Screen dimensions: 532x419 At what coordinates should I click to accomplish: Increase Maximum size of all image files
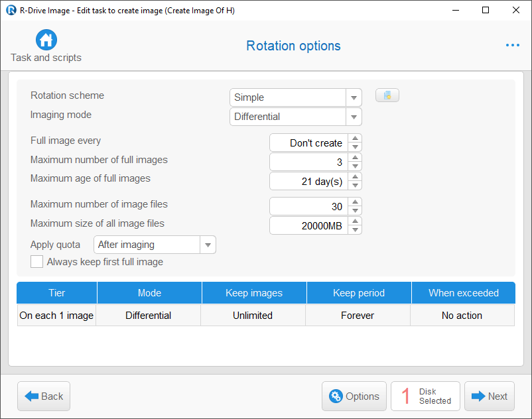[355, 221]
